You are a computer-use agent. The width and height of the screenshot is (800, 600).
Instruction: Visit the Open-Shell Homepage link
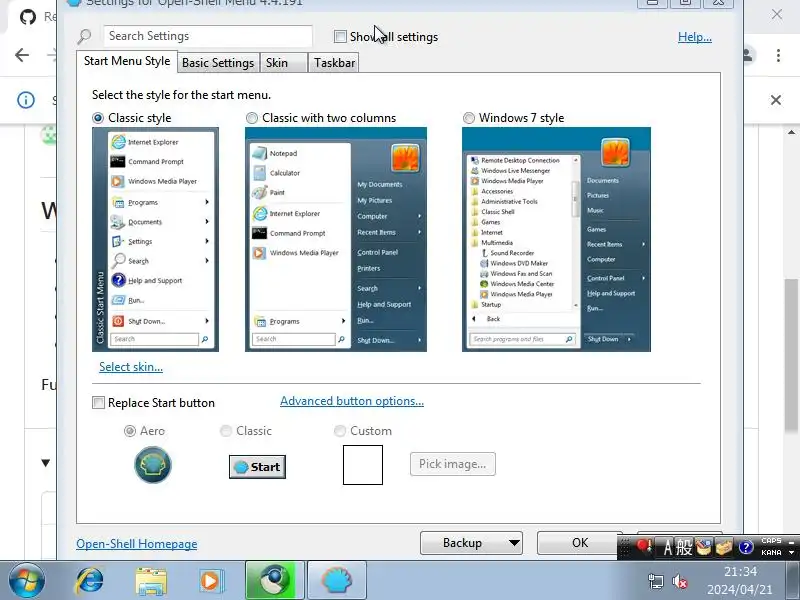click(x=137, y=544)
